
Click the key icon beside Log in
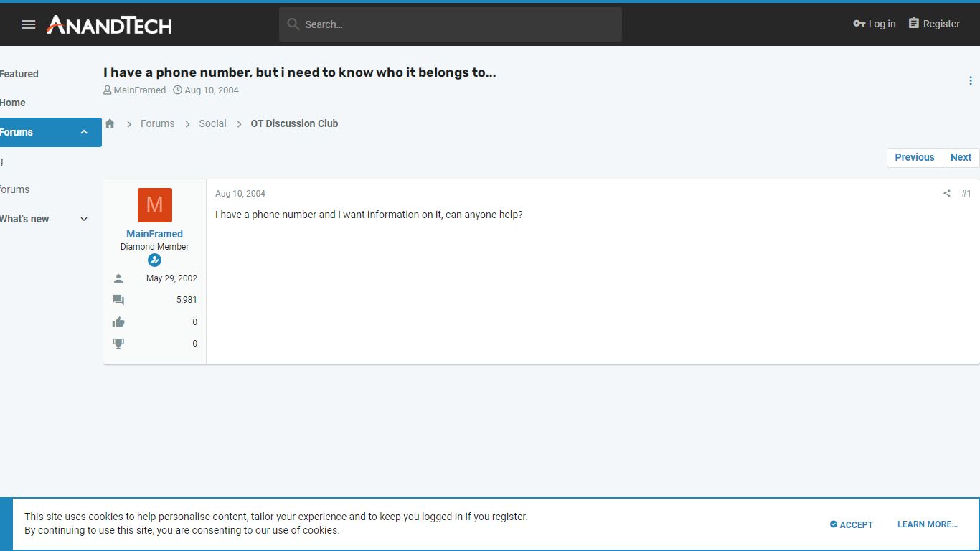pos(859,24)
